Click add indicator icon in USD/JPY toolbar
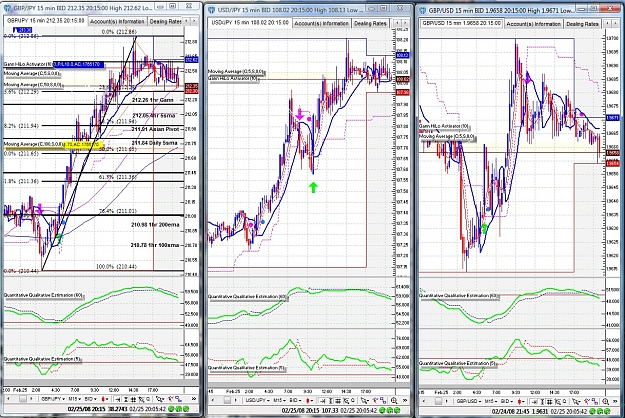The image size is (625, 418). [x=375, y=400]
